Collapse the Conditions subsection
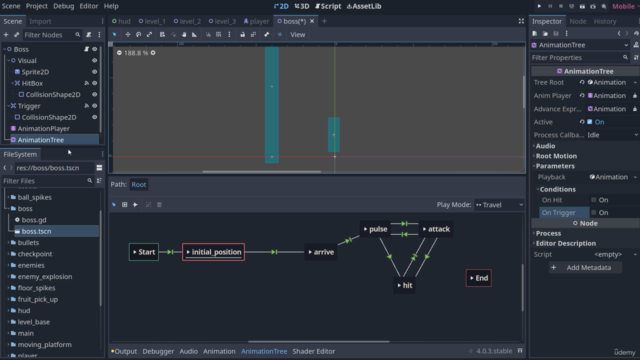640x360 pixels. [557, 189]
